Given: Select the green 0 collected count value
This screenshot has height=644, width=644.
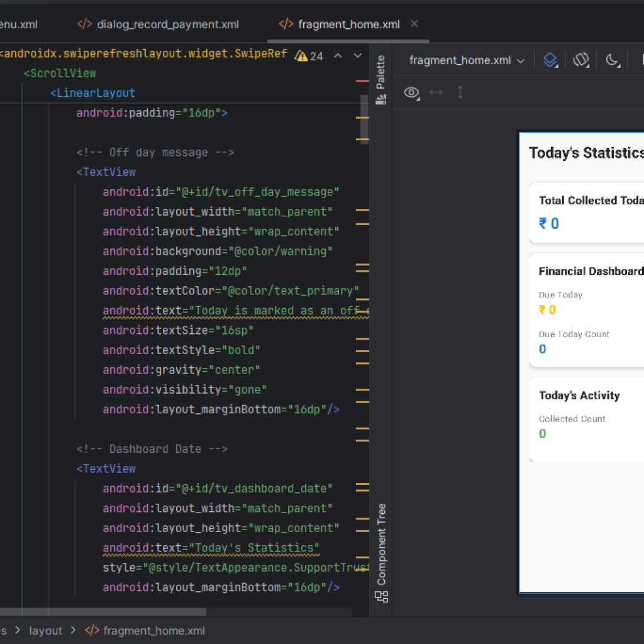Looking at the screenshot, I should [x=543, y=434].
